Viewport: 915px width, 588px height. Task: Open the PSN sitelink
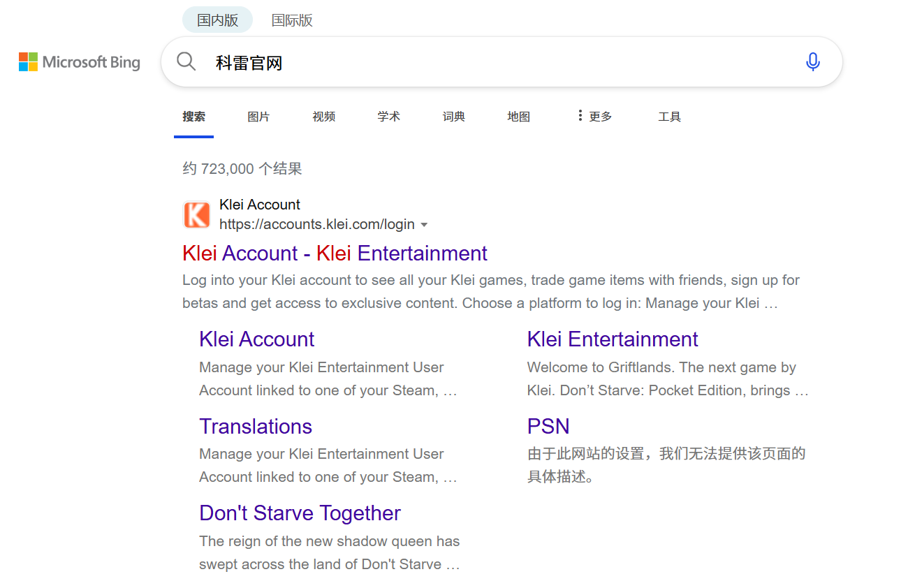point(548,426)
